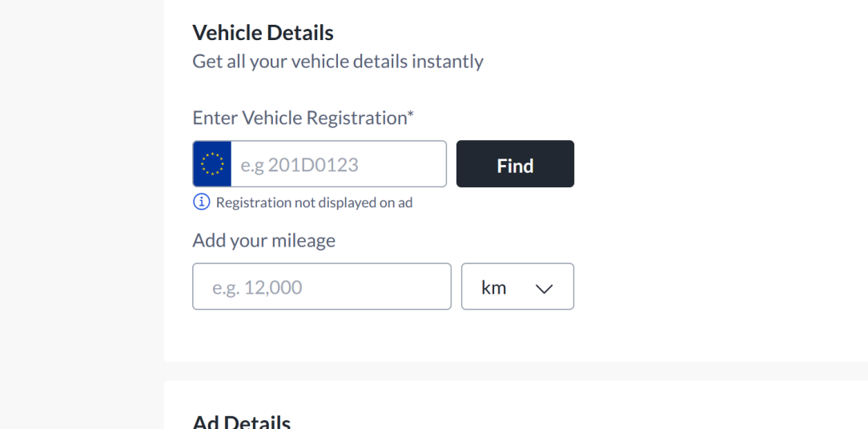
Task: Click the 'Ad Details' section heading
Action: coord(241,422)
